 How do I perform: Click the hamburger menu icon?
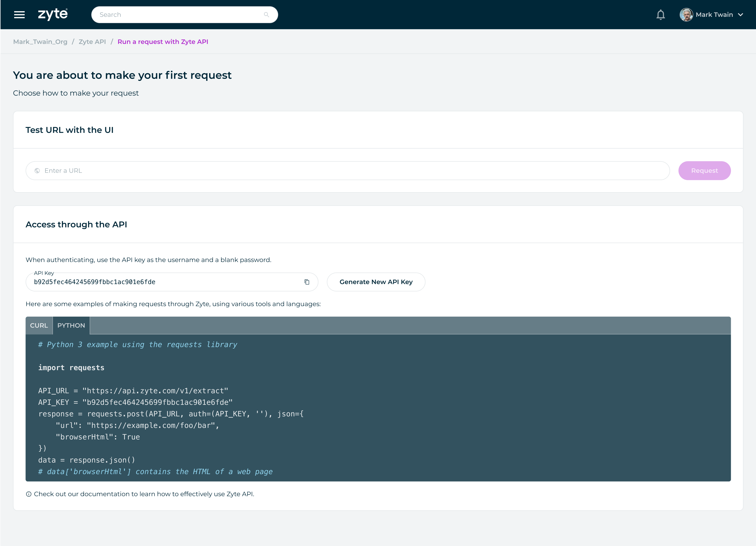tap(19, 15)
